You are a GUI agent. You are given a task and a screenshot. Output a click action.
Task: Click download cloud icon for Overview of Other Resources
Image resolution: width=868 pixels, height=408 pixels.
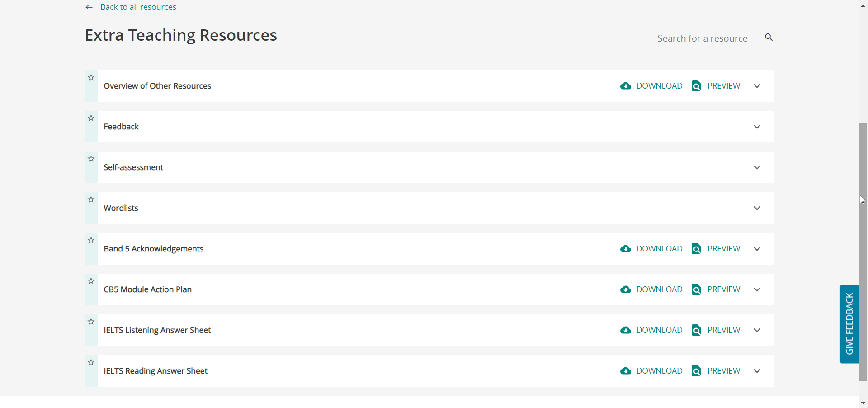click(x=626, y=86)
